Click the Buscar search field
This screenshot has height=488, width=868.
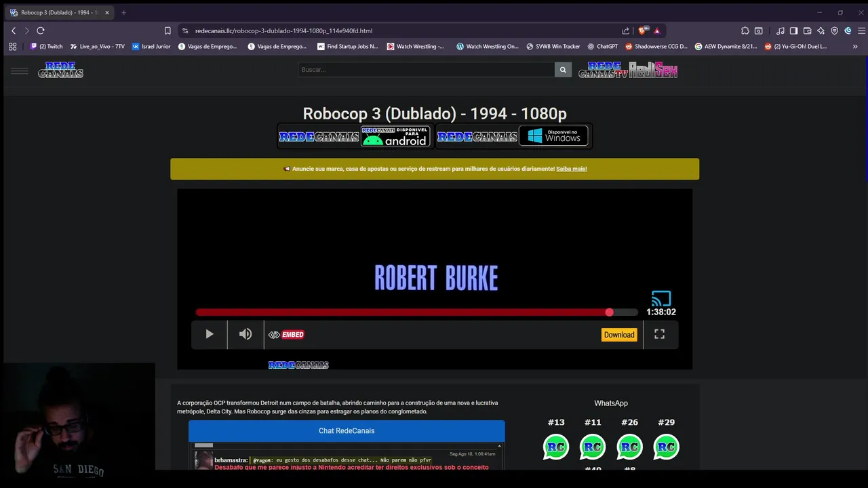[x=426, y=70]
